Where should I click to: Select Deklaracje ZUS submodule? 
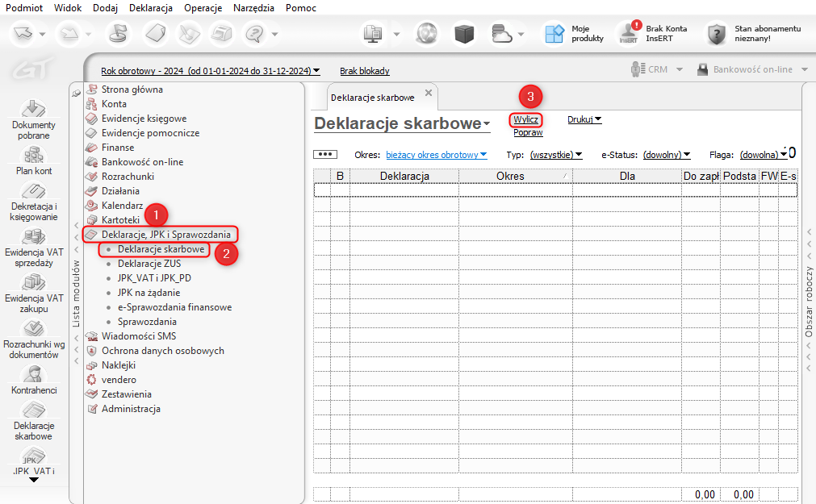(149, 264)
